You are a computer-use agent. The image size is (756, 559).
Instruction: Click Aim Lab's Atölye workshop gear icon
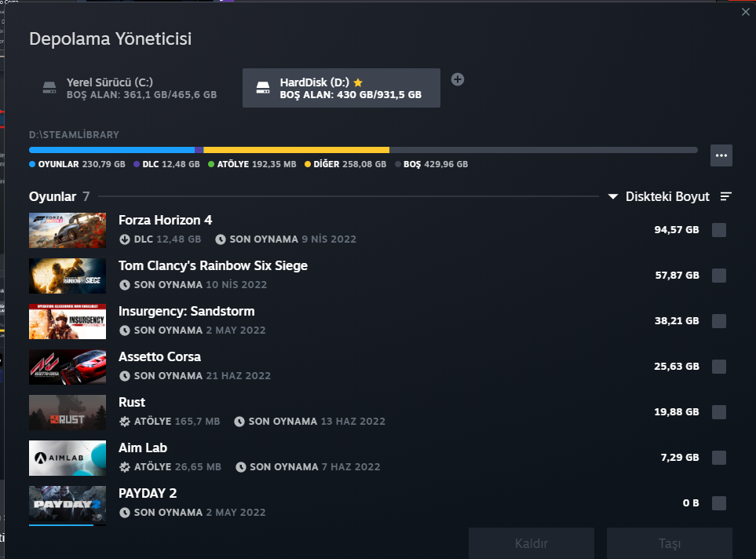[125, 467]
